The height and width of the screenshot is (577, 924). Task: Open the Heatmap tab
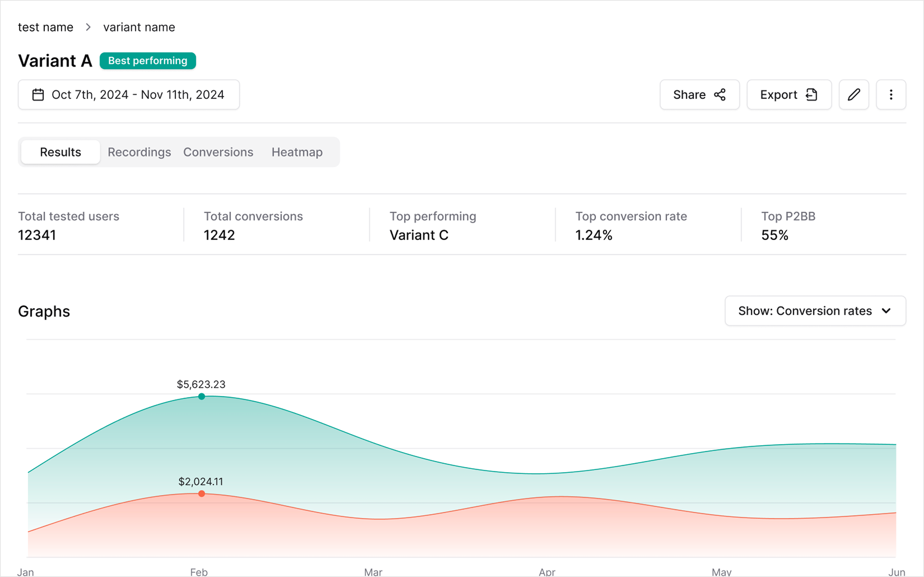297,152
